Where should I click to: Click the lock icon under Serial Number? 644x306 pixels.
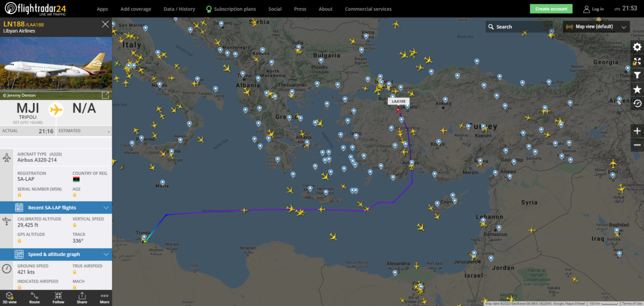pyautogui.click(x=19, y=195)
